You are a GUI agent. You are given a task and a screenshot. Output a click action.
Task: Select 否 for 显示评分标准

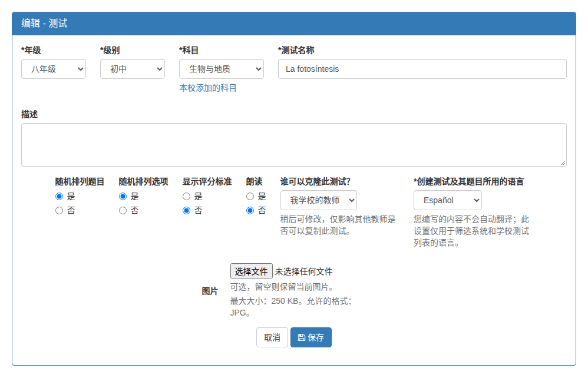pos(186,211)
